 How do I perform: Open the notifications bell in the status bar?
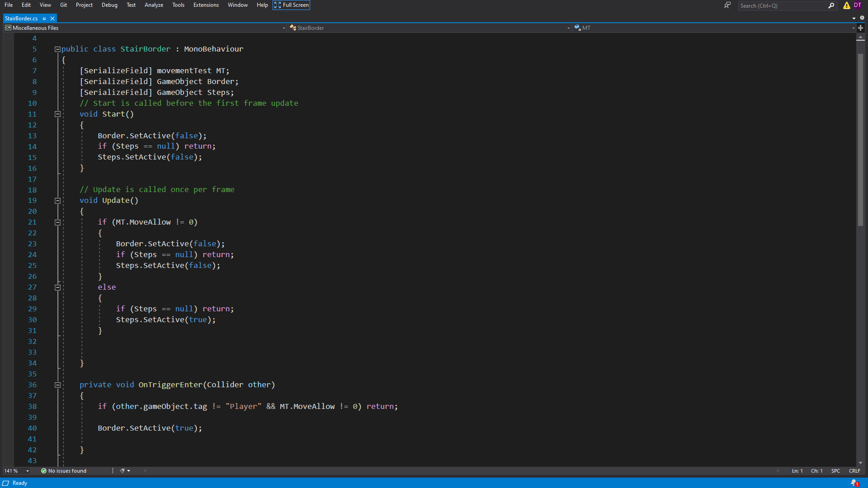coord(854,483)
